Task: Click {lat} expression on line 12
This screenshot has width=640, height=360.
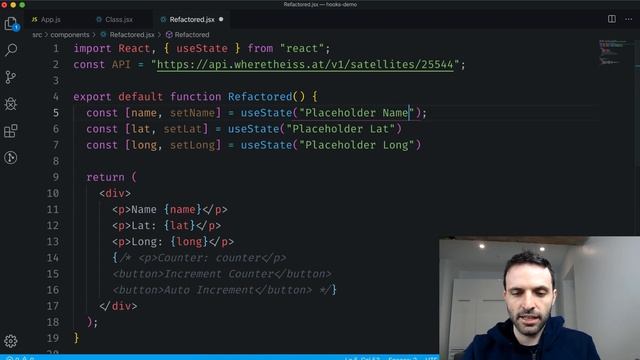Action: pyautogui.click(x=180, y=226)
